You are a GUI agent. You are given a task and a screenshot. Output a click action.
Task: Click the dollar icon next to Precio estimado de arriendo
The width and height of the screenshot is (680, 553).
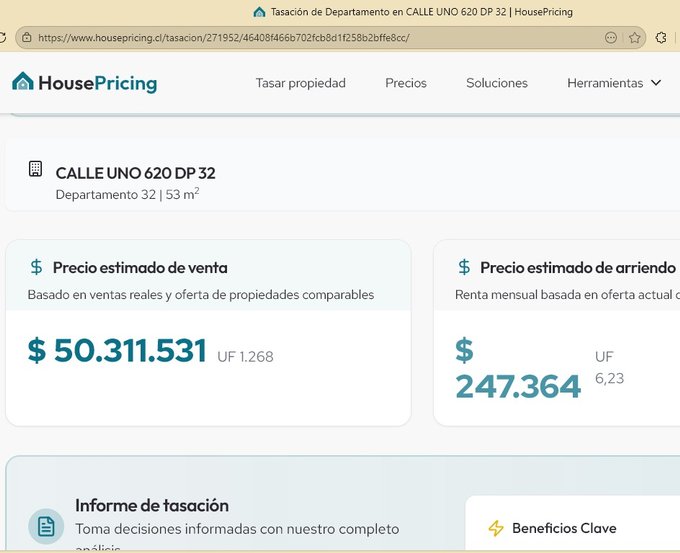click(x=464, y=267)
